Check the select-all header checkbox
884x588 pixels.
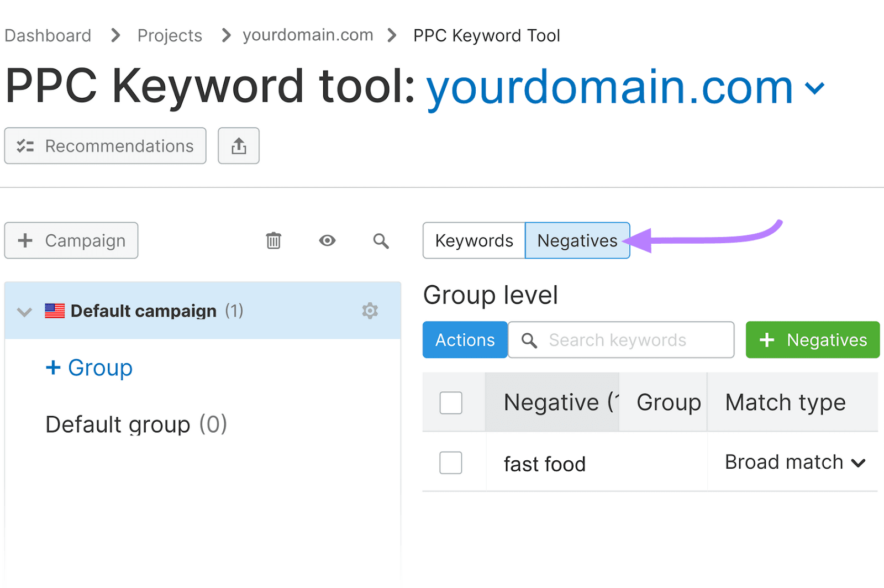[451, 402]
